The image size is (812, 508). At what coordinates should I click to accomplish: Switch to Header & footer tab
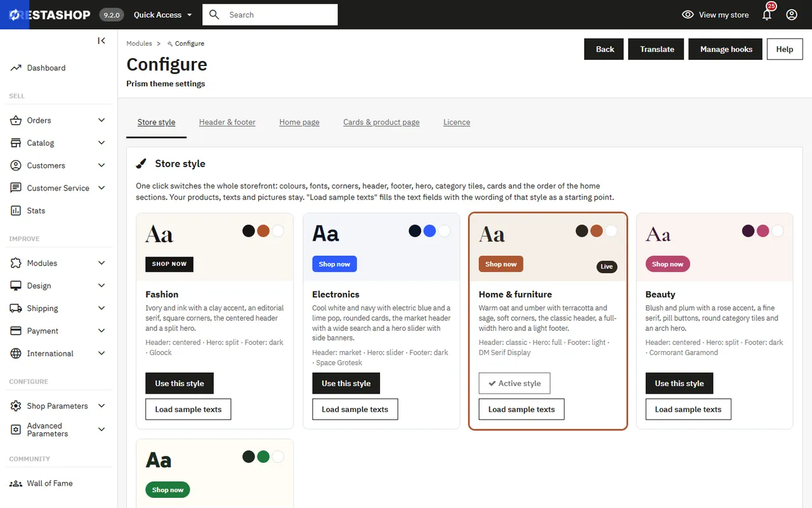tap(227, 122)
